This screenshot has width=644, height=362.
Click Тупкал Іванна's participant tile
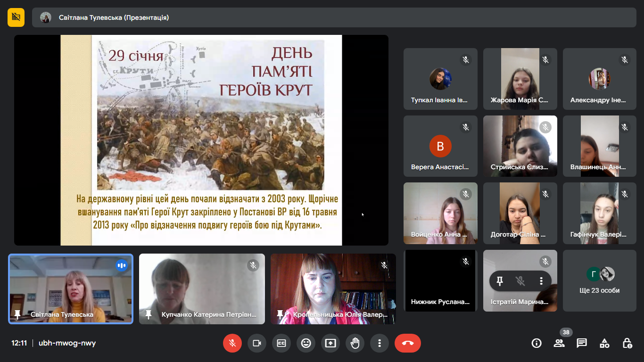[440, 79]
